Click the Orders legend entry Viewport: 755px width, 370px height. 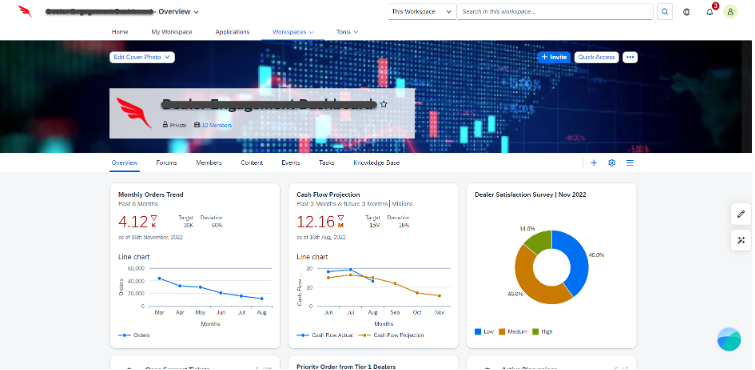click(134, 335)
